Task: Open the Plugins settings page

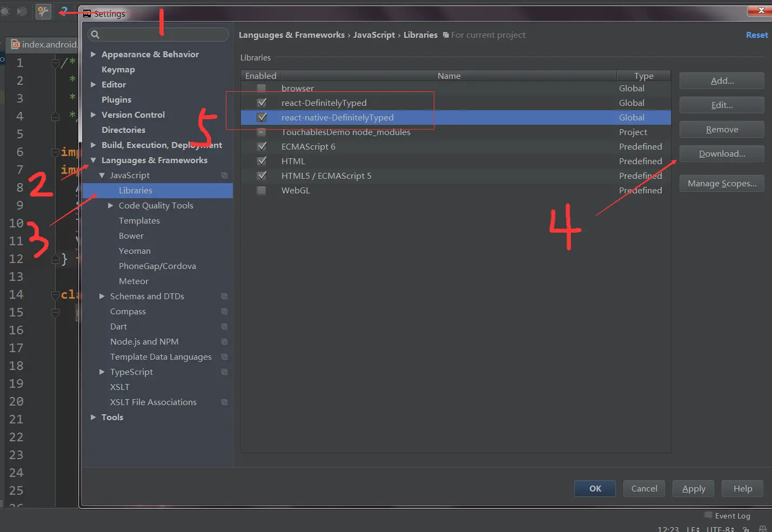Action: tap(116, 99)
